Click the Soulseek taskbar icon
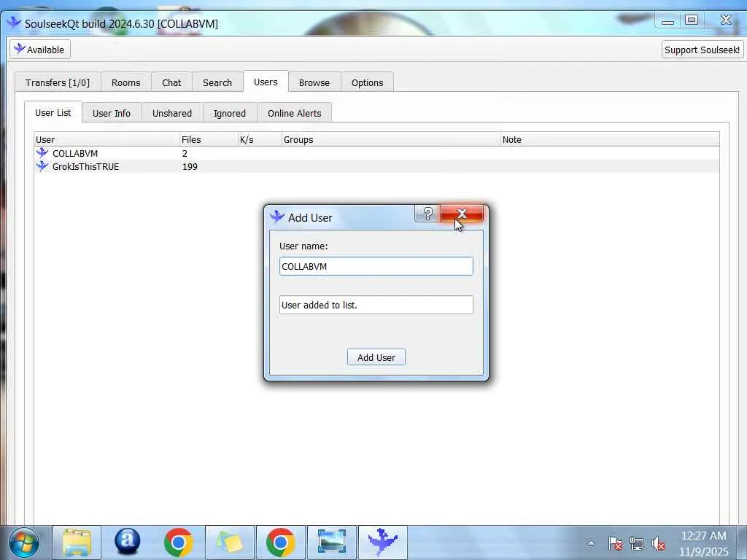 pos(382,542)
